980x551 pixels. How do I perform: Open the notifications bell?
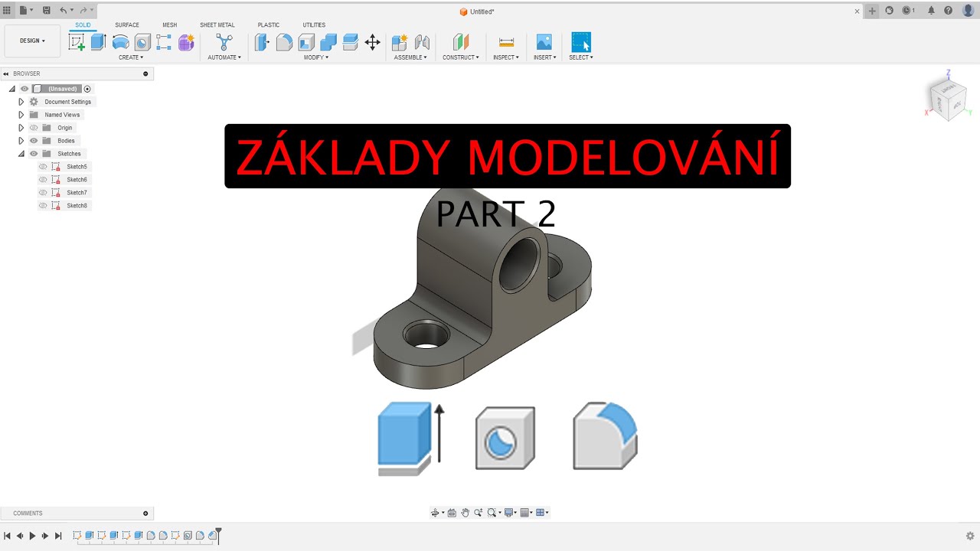point(931,11)
